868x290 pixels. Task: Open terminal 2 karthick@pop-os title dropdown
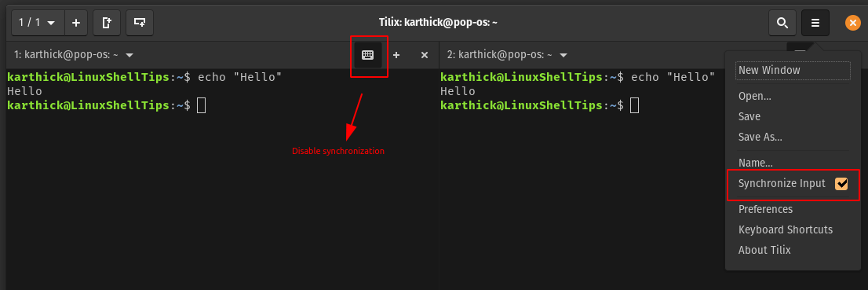click(508, 55)
